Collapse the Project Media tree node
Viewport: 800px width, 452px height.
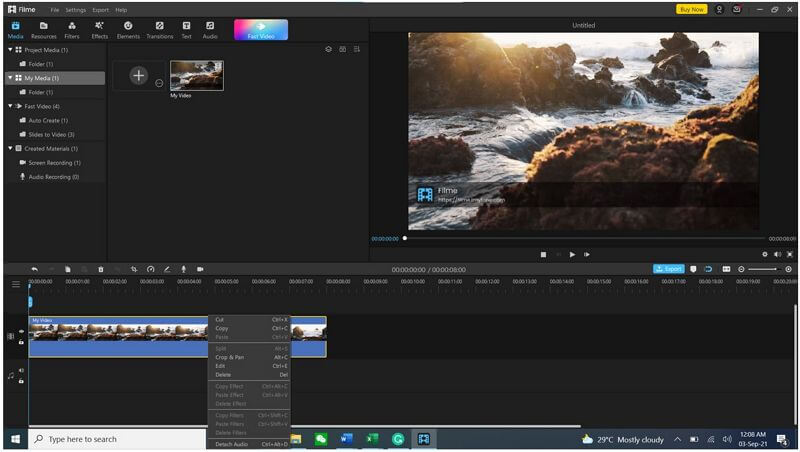[x=10, y=49]
